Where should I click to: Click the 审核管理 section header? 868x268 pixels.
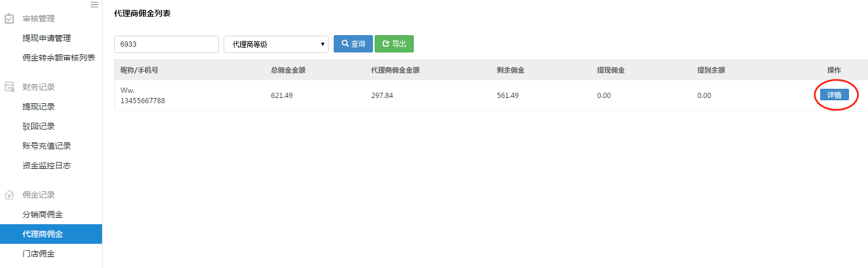point(39,18)
